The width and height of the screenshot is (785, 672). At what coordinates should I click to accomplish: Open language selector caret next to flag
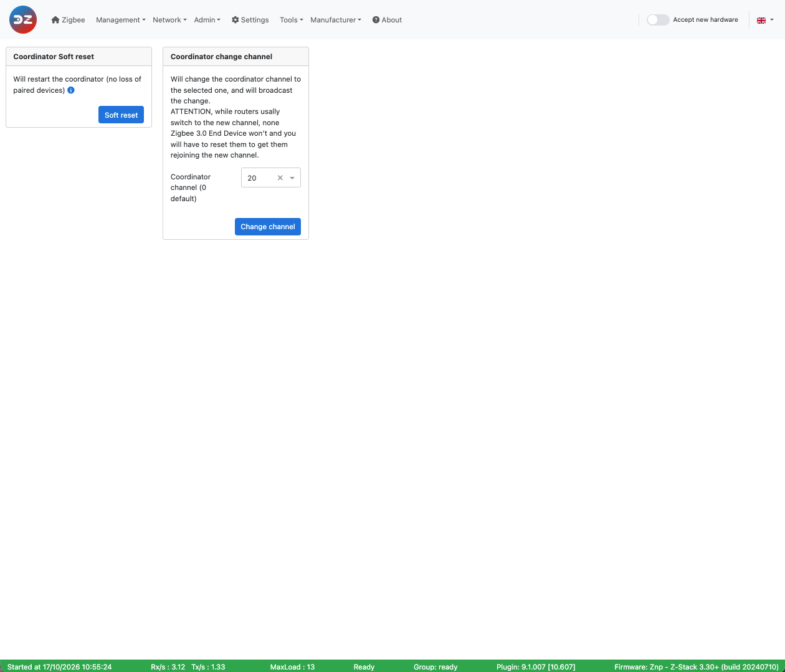(772, 20)
